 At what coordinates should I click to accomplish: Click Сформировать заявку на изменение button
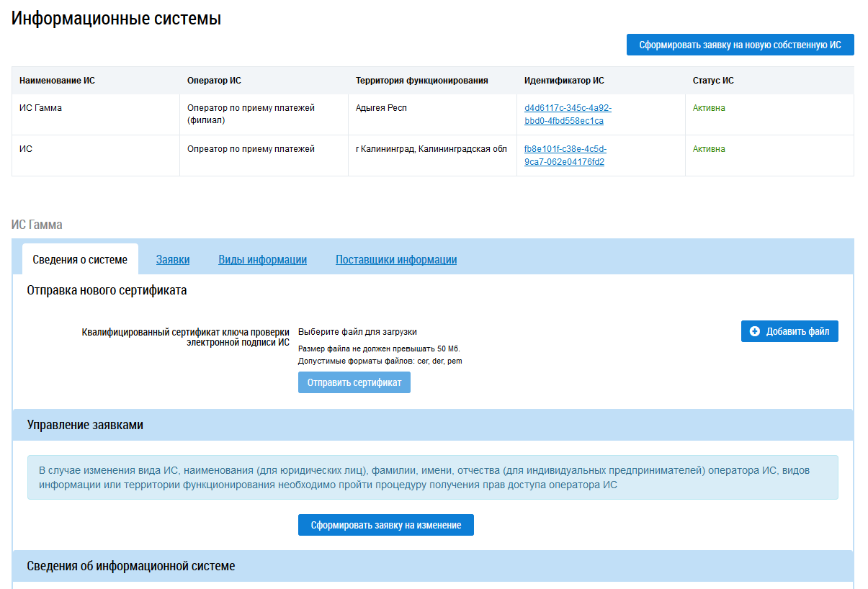[385, 525]
